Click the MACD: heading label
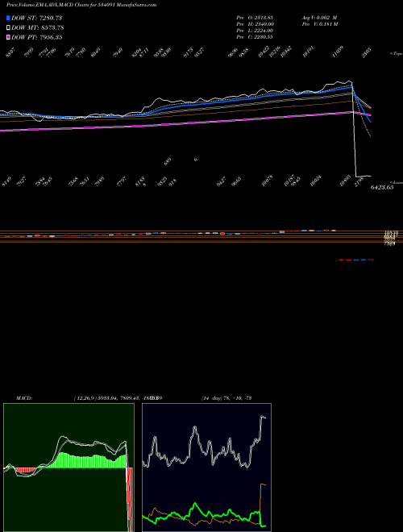 click(x=24, y=398)
